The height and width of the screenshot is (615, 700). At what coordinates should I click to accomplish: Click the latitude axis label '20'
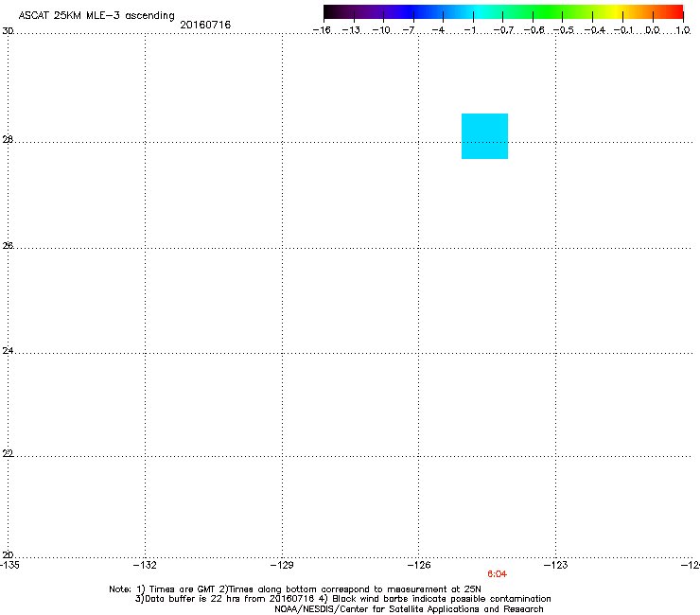8,554
